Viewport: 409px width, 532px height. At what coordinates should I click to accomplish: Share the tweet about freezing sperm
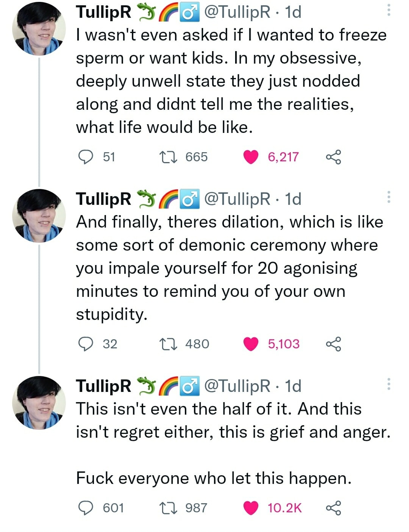coord(333,157)
